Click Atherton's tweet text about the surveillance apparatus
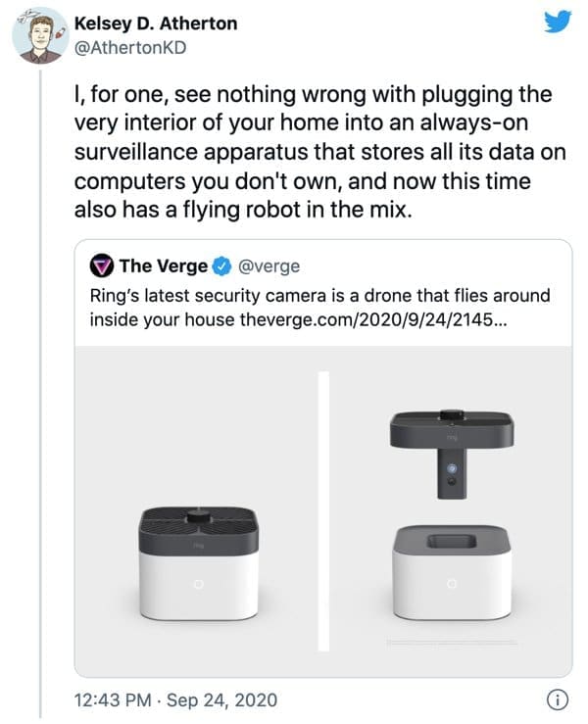 (x=314, y=154)
